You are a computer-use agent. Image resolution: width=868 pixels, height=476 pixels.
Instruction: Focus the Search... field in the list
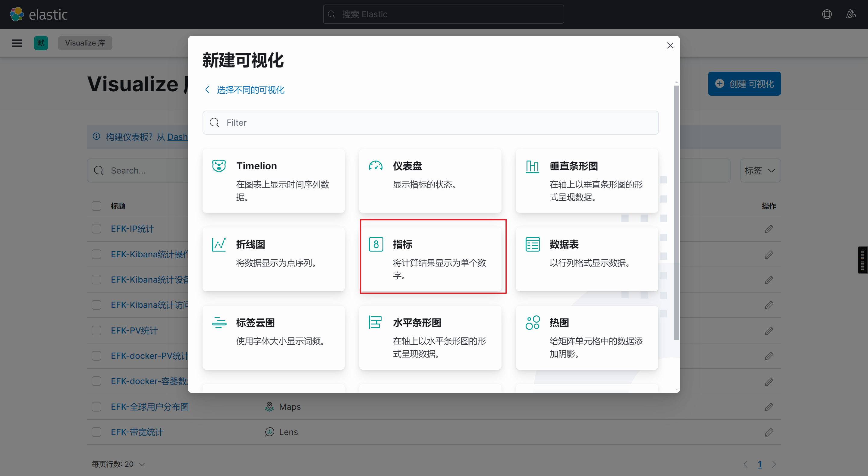tap(138, 171)
